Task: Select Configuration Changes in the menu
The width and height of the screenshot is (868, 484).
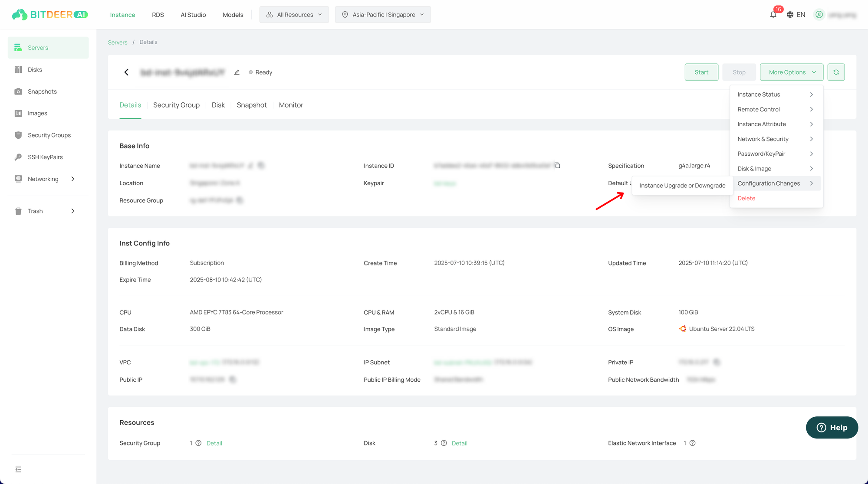Action: [776, 183]
